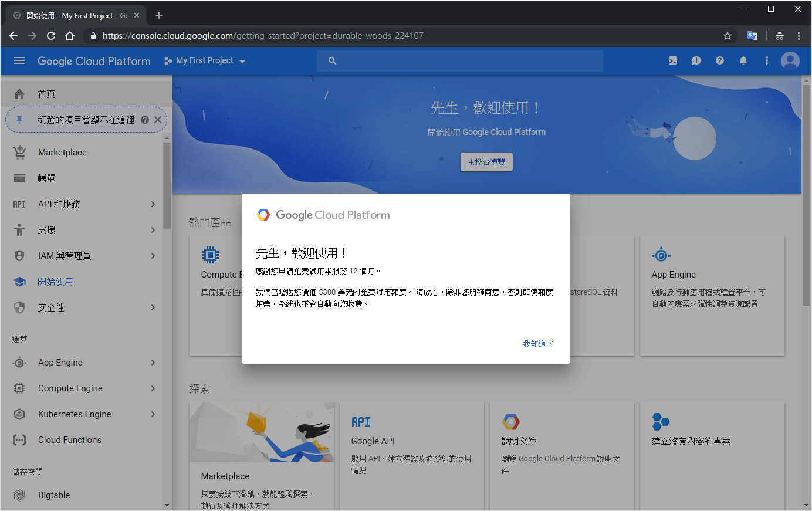
Task: Open the hamburger navigation menu
Action: point(19,60)
